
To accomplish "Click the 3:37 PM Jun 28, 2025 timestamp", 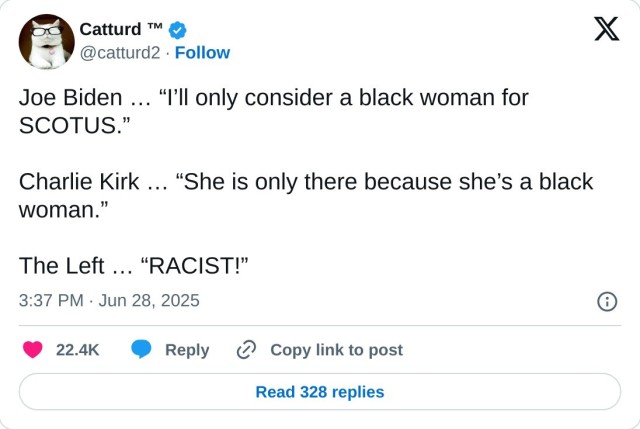I will tap(109, 300).
